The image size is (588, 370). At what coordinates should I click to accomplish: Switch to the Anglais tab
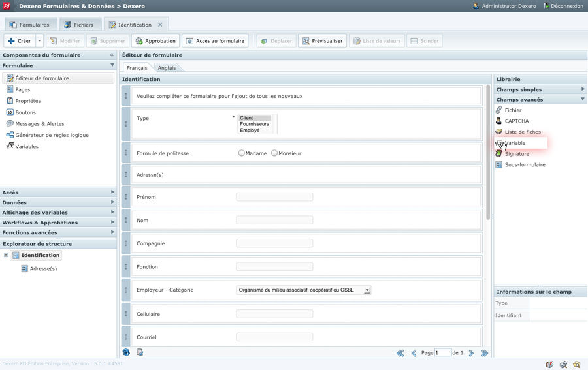click(167, 68)
